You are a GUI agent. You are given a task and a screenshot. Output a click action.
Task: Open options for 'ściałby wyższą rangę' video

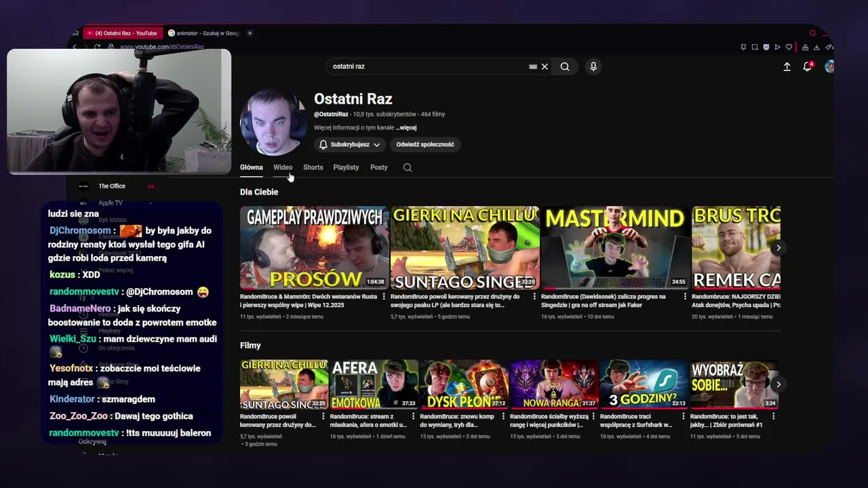593,417
